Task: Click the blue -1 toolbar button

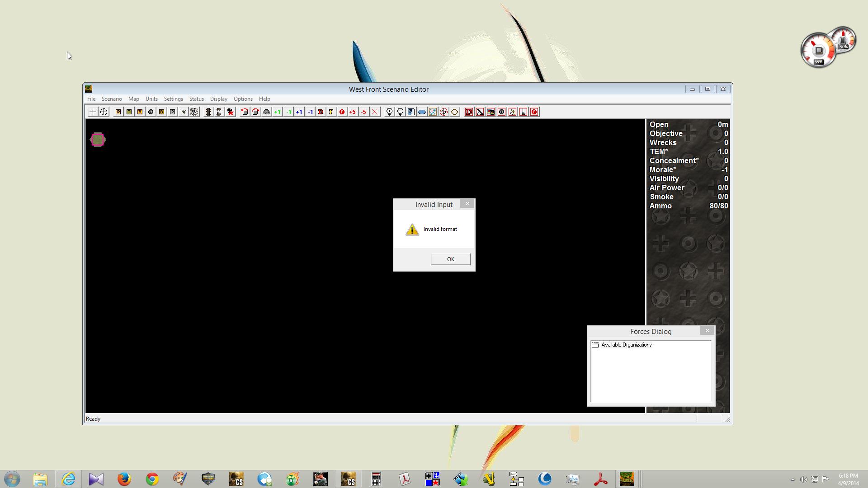Action: (x=310, y=112)
